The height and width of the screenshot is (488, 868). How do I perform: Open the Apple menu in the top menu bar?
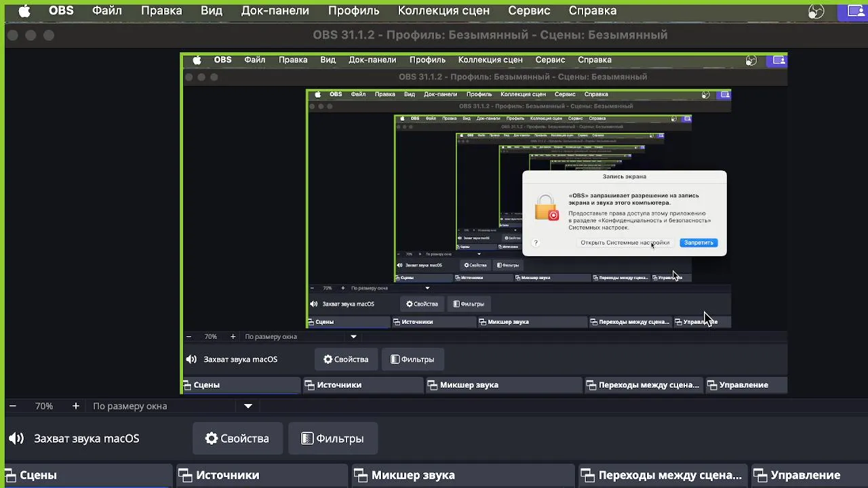(x=24, y=11)
